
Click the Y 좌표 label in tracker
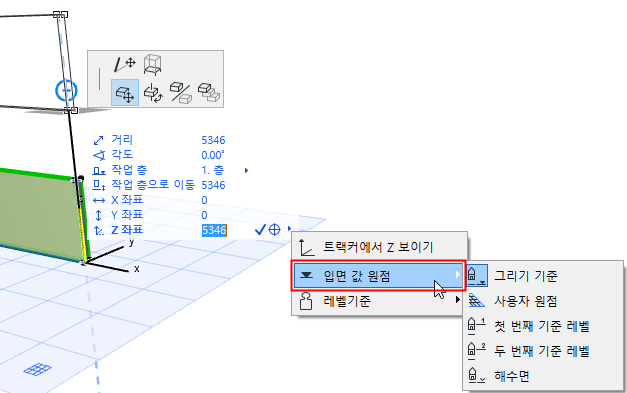(127, 215)
